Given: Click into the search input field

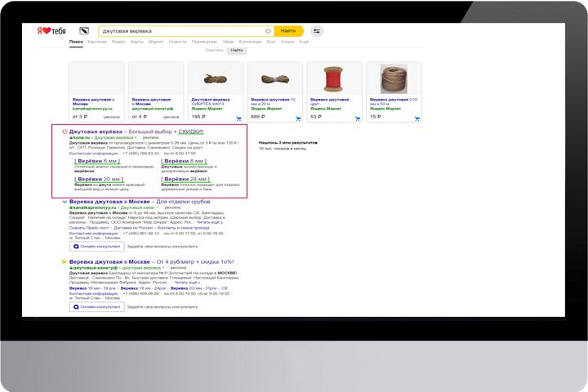Looking at the screenshot, I should [x=182, y=31].
